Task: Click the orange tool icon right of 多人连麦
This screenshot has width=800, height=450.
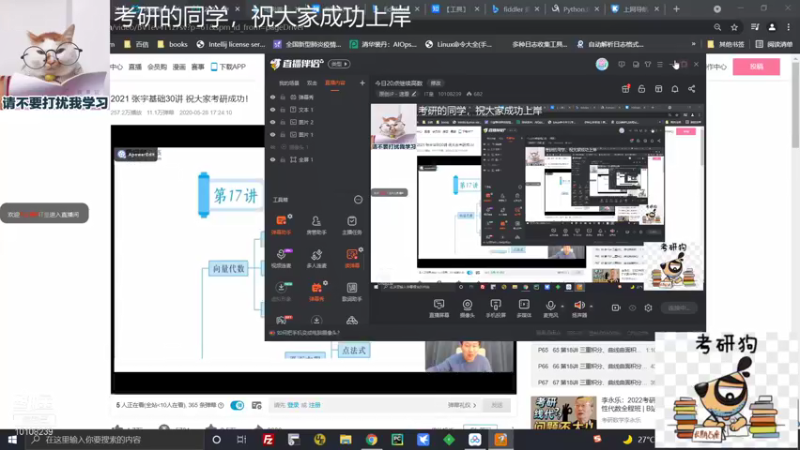Action: (x=352, y=258)
